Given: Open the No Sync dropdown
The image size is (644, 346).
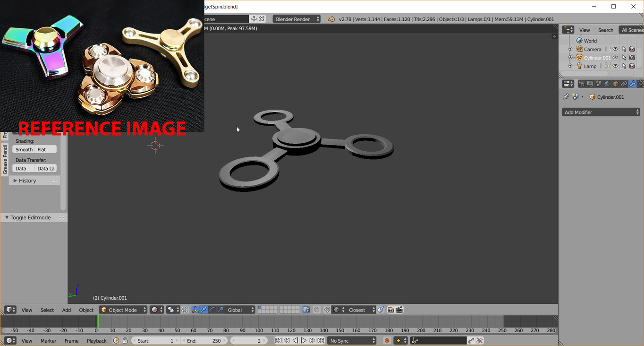Looking at the screenshot, I should tap(352, 341).
